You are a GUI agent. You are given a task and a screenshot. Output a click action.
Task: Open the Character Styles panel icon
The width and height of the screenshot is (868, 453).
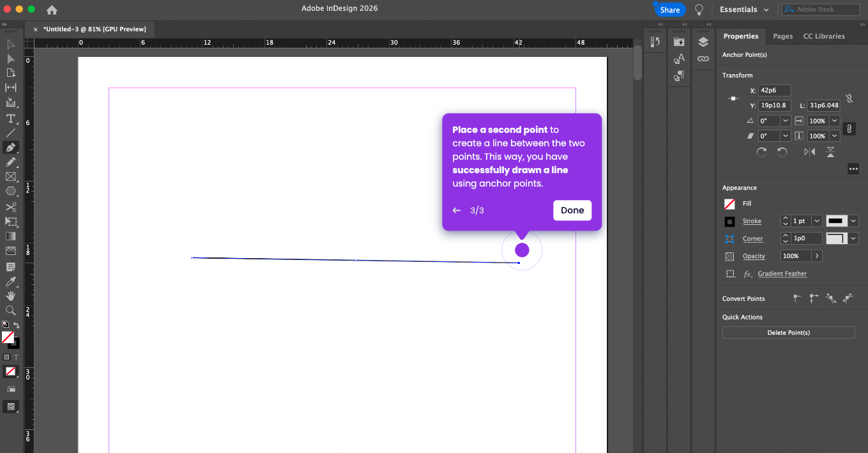679,59
